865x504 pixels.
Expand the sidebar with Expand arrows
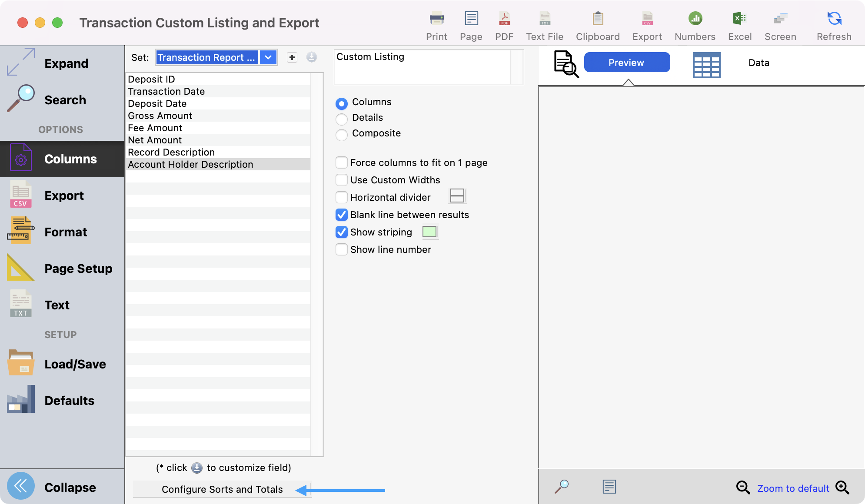21,62
